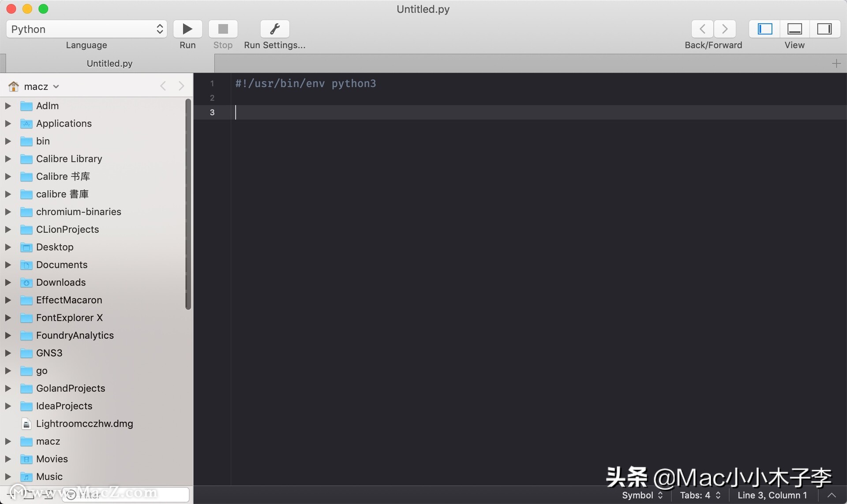Click the file sidebar scrollbar
The width and height of the screenshot is (847, 504).
tap(188, 204)
